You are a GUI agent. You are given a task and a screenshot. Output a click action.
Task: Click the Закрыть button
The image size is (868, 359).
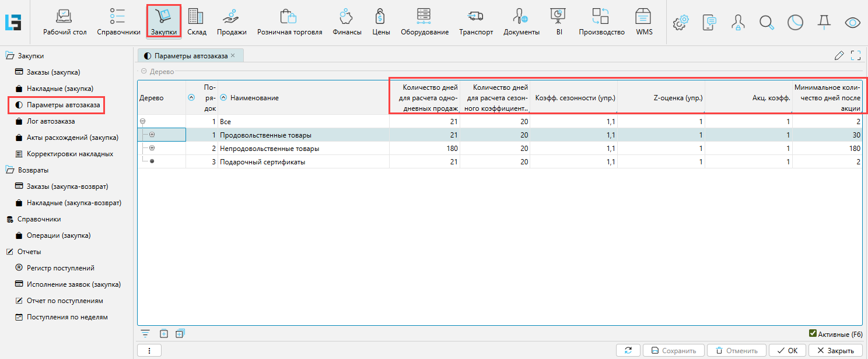coord(836,350)
